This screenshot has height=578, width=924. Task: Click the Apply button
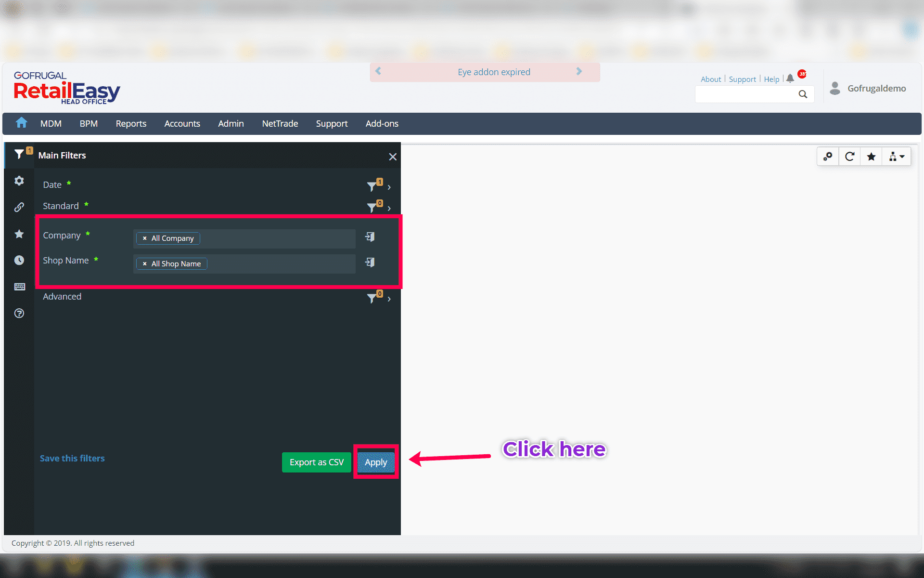376,462
